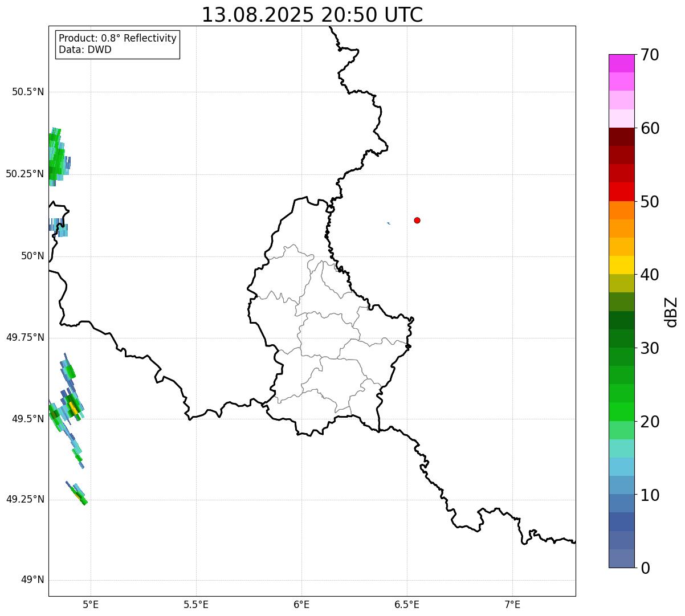Viewport: 685px width, 616px height.
Task: Click the dBZ colorbar axis label
Action: pyautogui.click(x=671, y=312)
